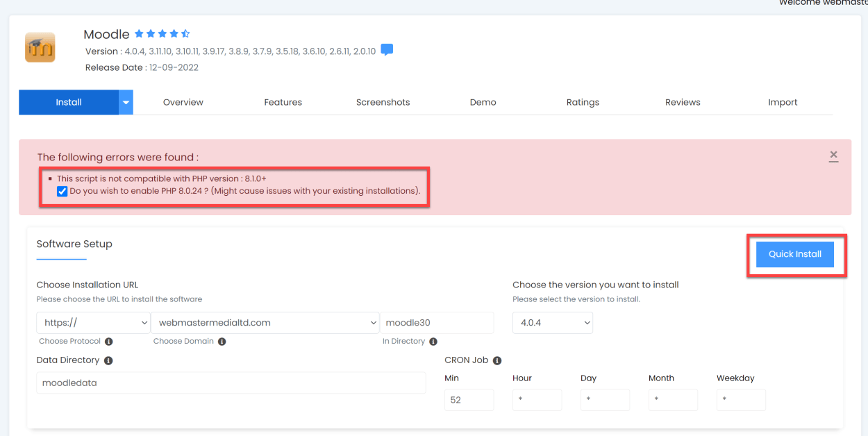This screenshot has height=436, width=868.
Task: Click the Moodle title text
Action: tap(106, 34)
